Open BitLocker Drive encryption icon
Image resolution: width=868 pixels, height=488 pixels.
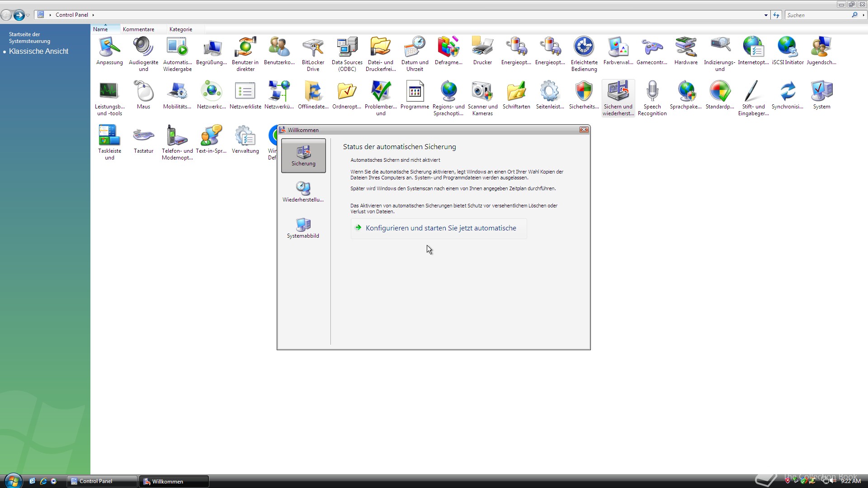click(x=313, y=54)
